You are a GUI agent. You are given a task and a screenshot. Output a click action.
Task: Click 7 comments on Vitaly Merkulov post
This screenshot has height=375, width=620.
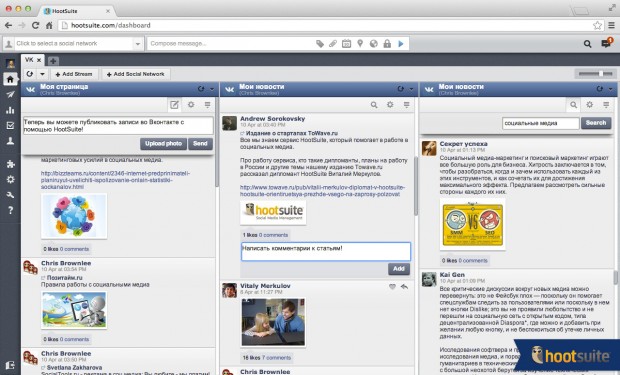pyautogui.click(x=276, y=358)
